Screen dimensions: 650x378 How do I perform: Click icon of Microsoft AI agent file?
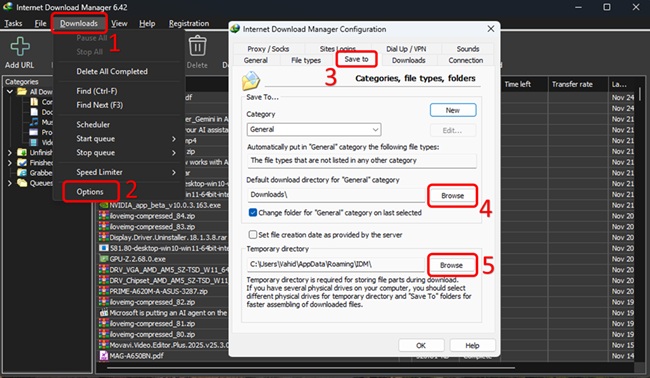click(x=104, y=313)
